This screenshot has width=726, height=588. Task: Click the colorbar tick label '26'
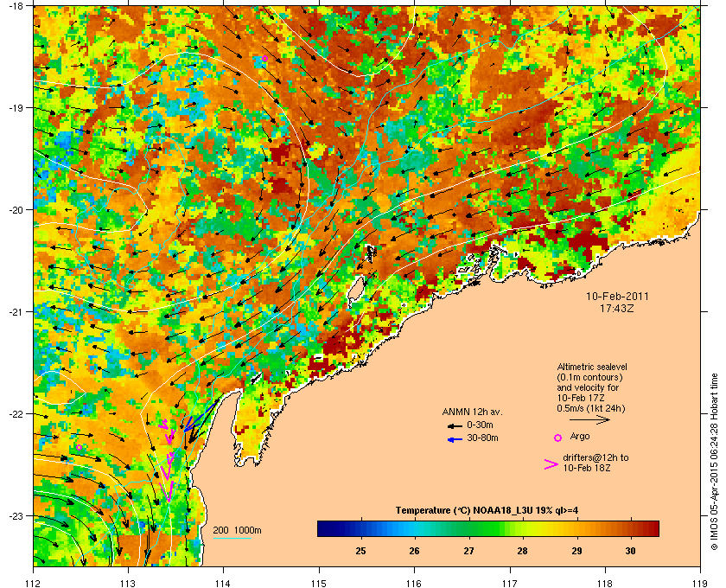[414, 551]
